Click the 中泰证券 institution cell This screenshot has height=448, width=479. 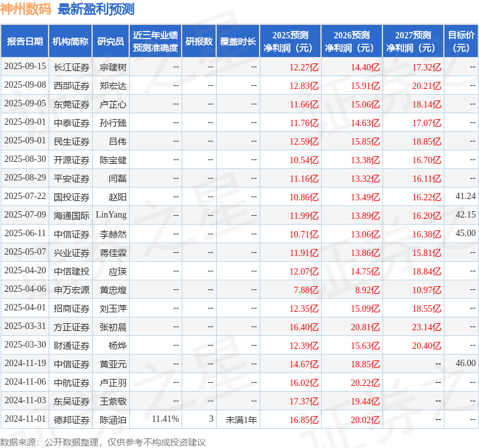(72, 123)
